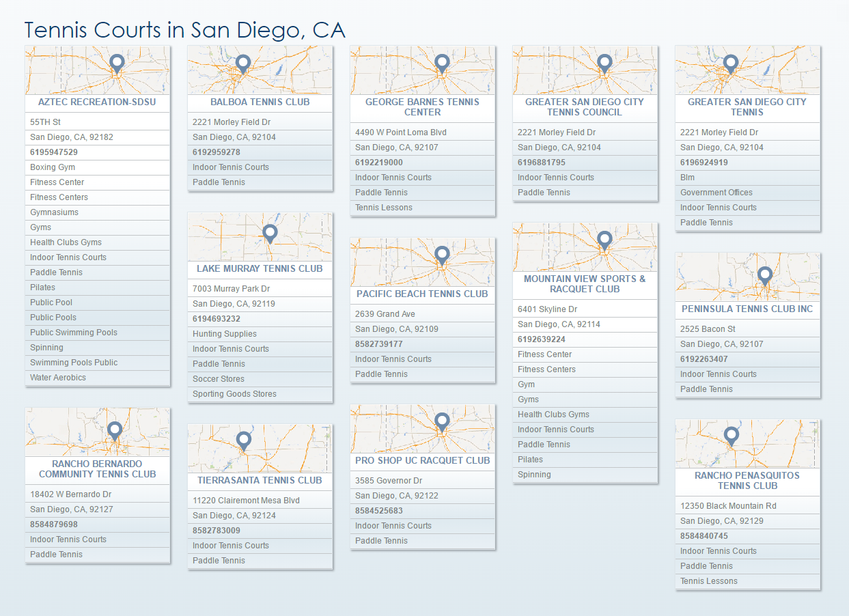Select Boxing Gym category under Aztec Recreation
849x616 pixels.
[x=53, y=167]
